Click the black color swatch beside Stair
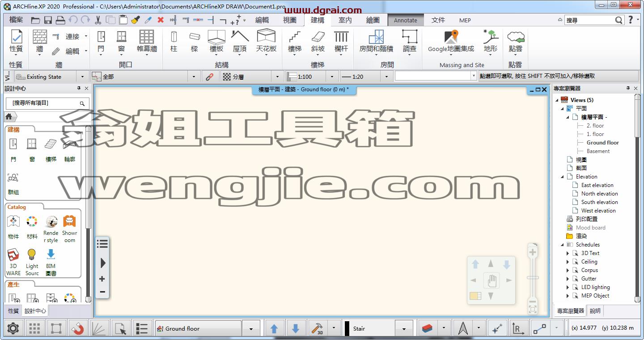Viewport: 644px width, 340px height. (347, 329)
